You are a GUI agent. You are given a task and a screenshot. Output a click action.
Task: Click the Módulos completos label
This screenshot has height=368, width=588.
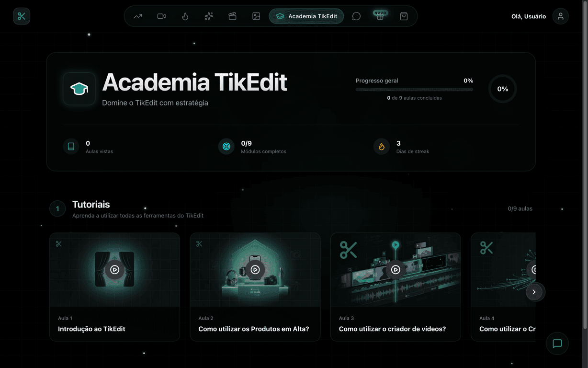[263, 151]
